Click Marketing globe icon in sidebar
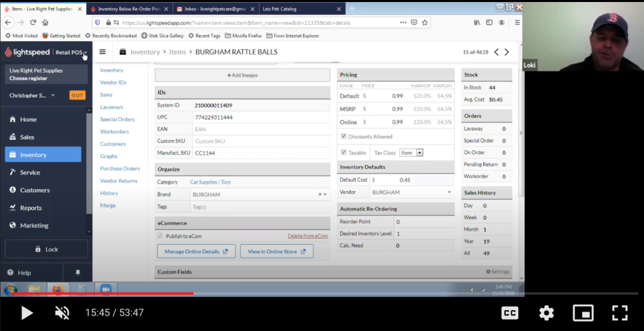 pos(12,225)
